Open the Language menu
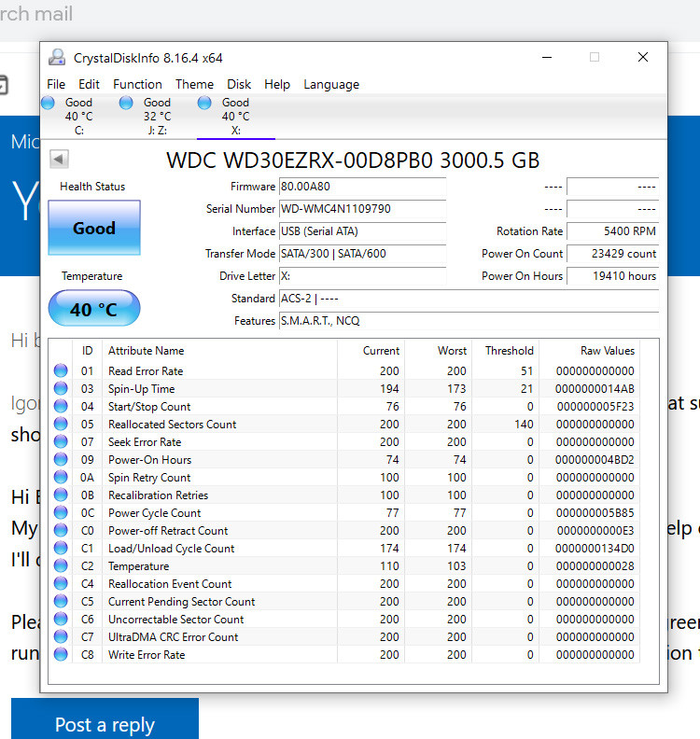The image size is (700, 739). tap(331, 84)
